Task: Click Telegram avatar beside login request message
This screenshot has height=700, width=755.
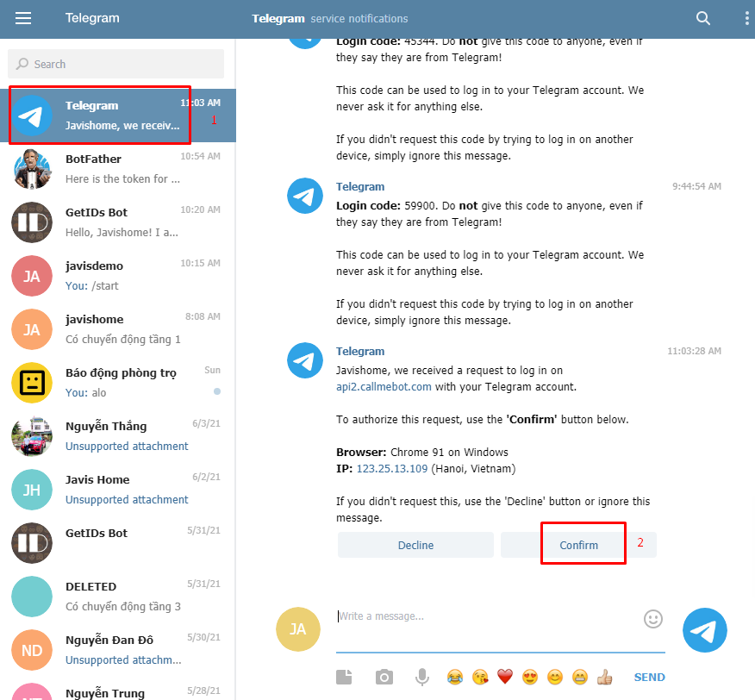Action: click(305, 360)
